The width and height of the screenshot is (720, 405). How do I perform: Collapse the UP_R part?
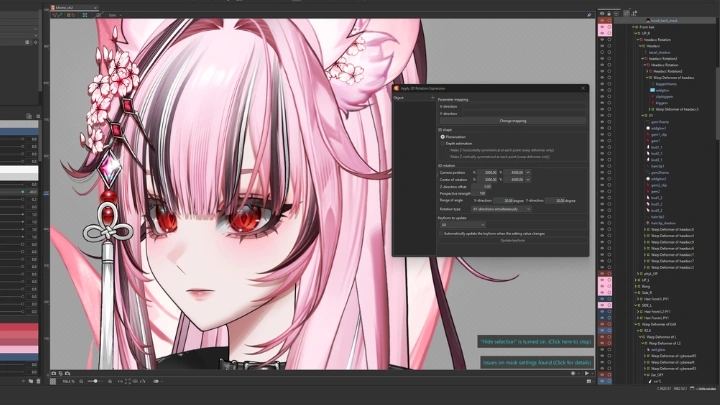[x=636, y=34]
